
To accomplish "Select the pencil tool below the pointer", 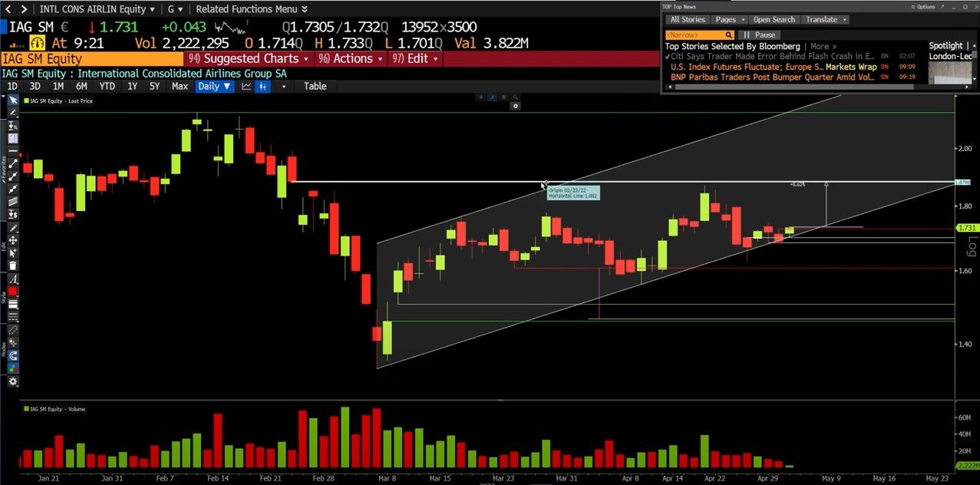I will tap(13, 114).
